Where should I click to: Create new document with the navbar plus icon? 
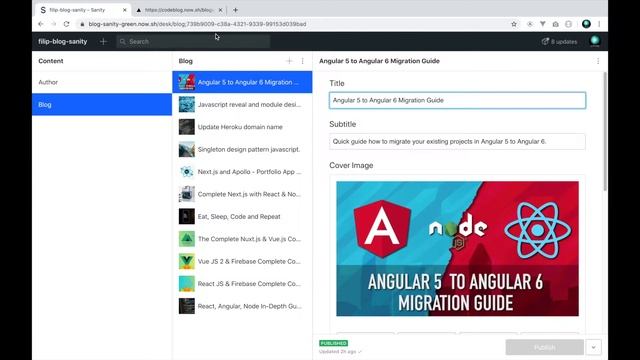pyautogui.click(x=103, y=41)
